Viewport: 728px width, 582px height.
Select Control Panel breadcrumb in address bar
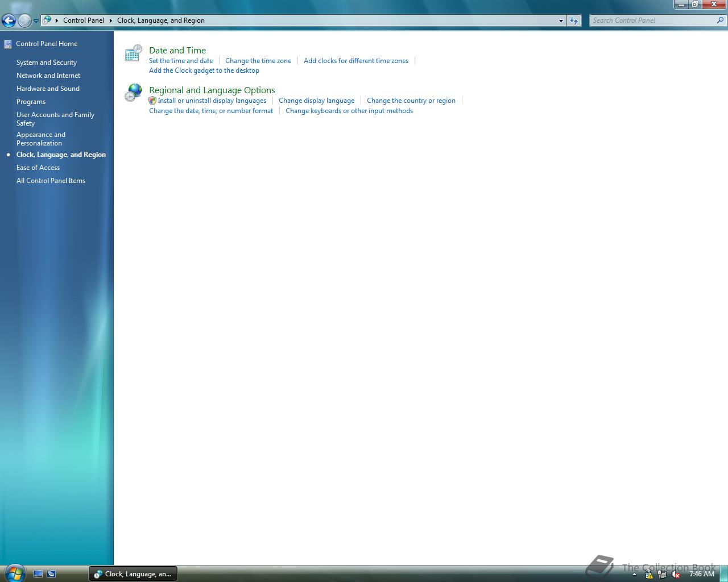[84, 20]
